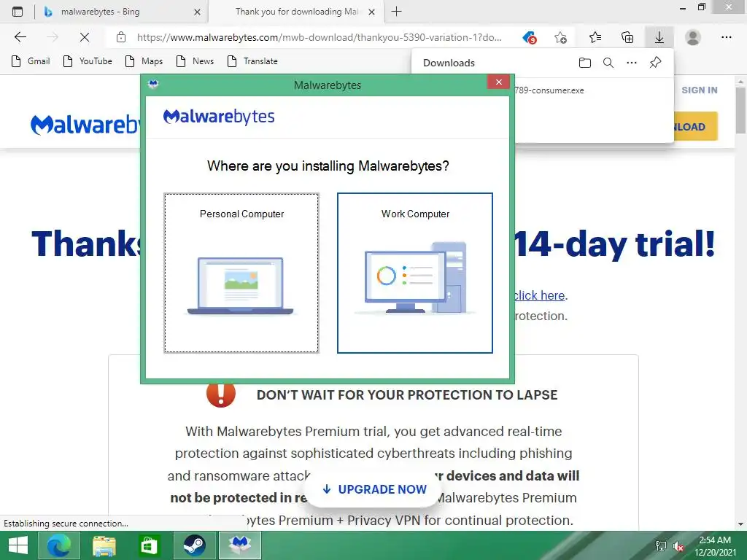747x560 pixels.
Task: Open the Windows Start menu
Action: [18, 545]
